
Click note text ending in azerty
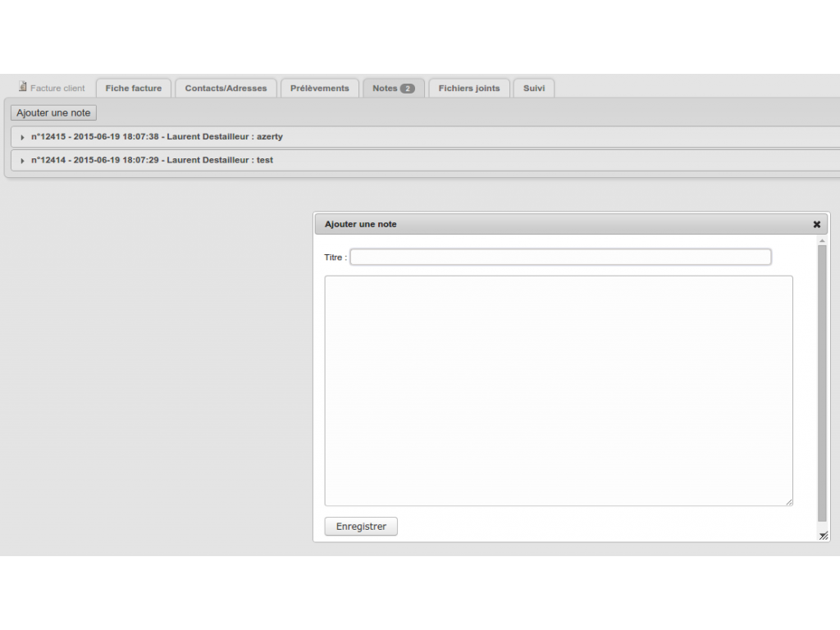click(x=157, y=137)
